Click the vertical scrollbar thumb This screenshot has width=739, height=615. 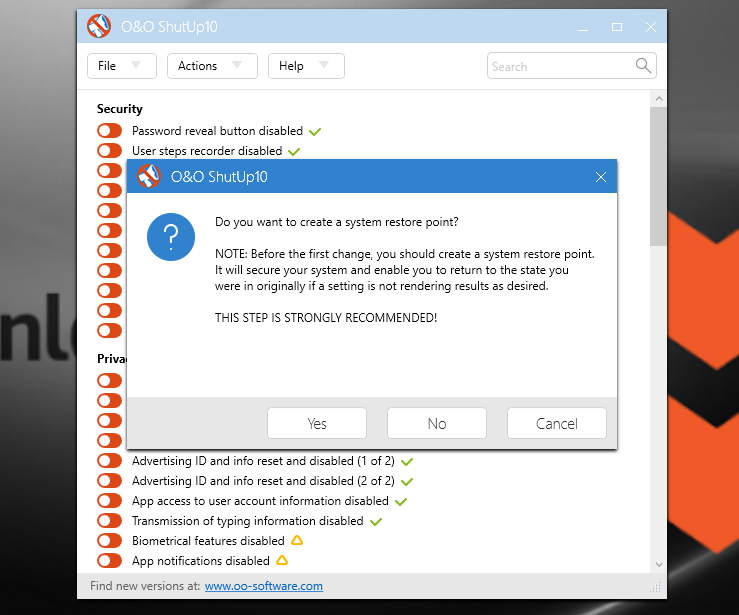(658, 176)
